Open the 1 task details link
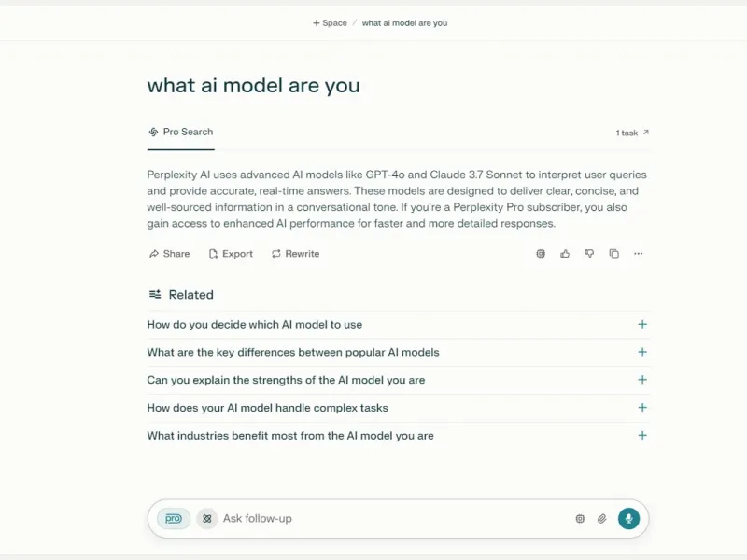Screen dimensions: 747x560 (632, 133)
